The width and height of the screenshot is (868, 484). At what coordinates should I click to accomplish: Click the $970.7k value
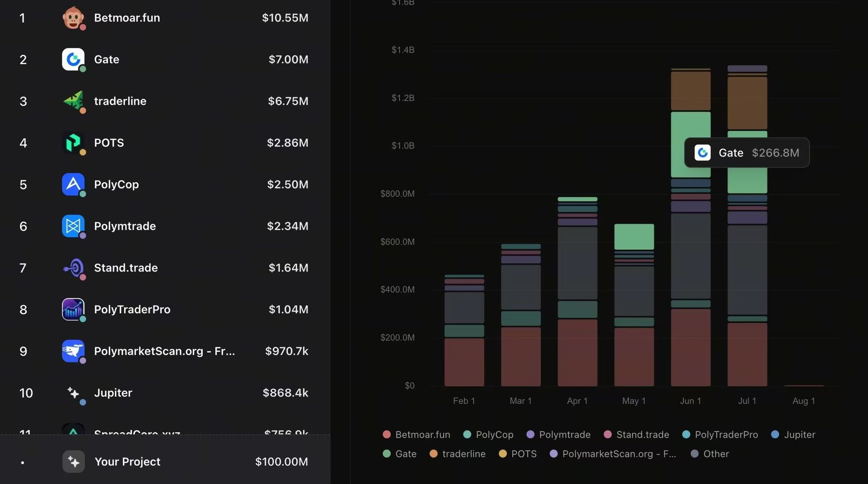(287, 351)
